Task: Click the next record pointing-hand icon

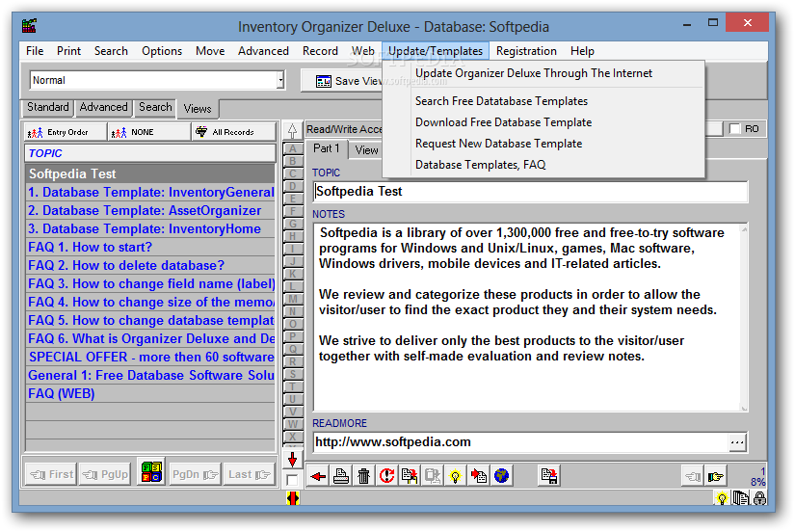Action: click(716, 476)
